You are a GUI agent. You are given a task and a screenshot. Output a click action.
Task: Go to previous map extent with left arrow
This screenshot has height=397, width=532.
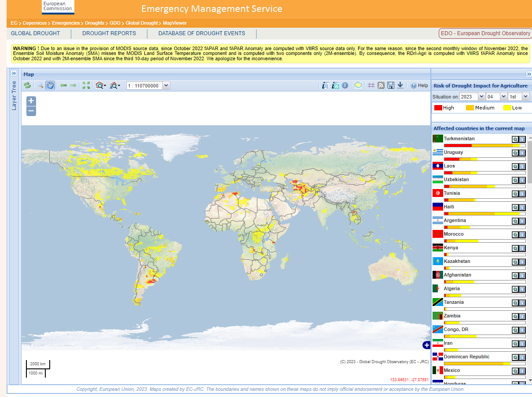63,85
